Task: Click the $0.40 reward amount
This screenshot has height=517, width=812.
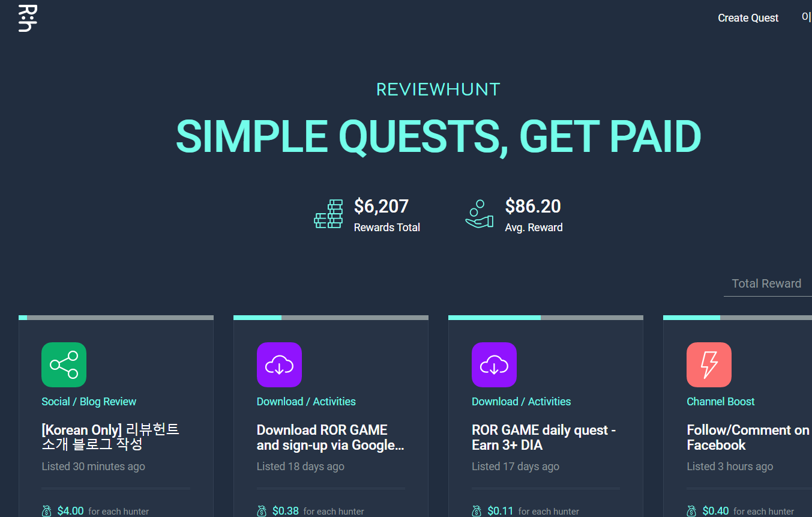Action: pos(715,511)
